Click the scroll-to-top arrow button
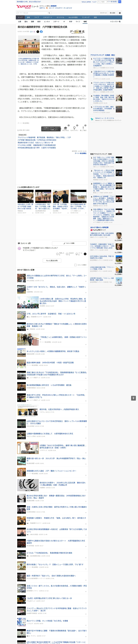 pos(133,398)
